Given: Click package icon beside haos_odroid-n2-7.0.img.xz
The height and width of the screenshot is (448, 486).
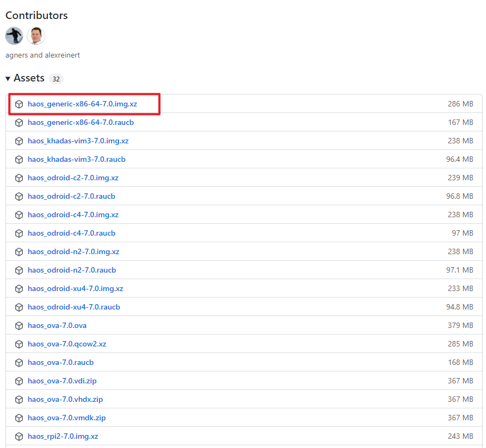Looking at the screenshot, I should (19, 252).
